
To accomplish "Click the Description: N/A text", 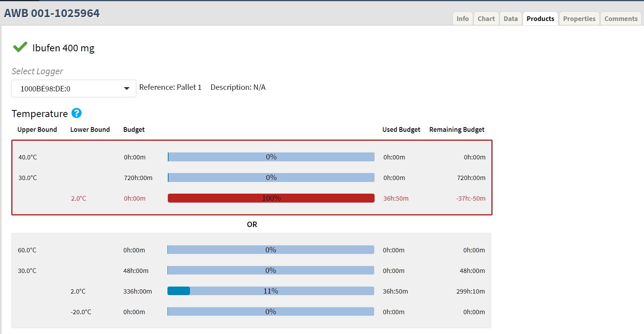I will (x=238, y=87).
